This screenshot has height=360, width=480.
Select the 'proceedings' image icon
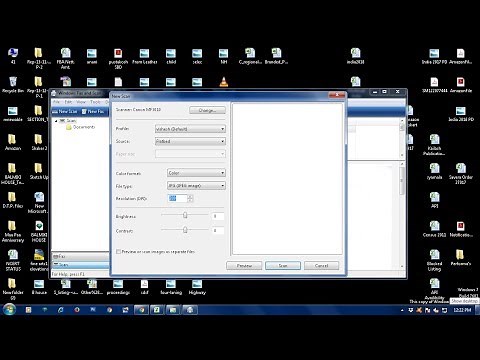(x=118, y=287)
